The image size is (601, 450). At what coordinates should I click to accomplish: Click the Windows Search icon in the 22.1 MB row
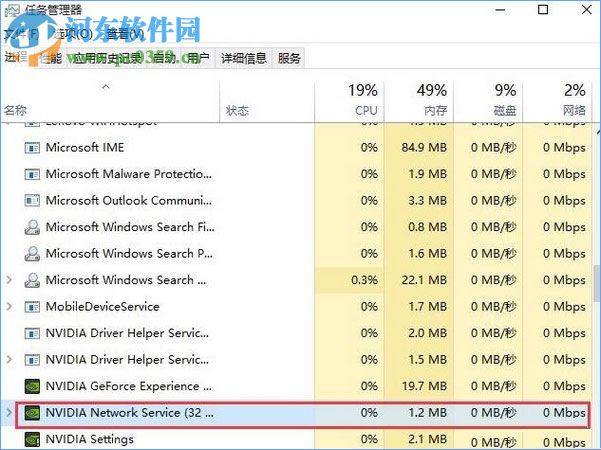click(x=32, y=280)
